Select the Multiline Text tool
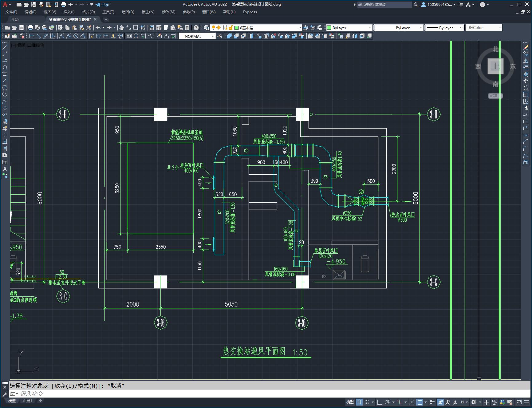This screenshot has width=532, height=408. pos(5,169)
